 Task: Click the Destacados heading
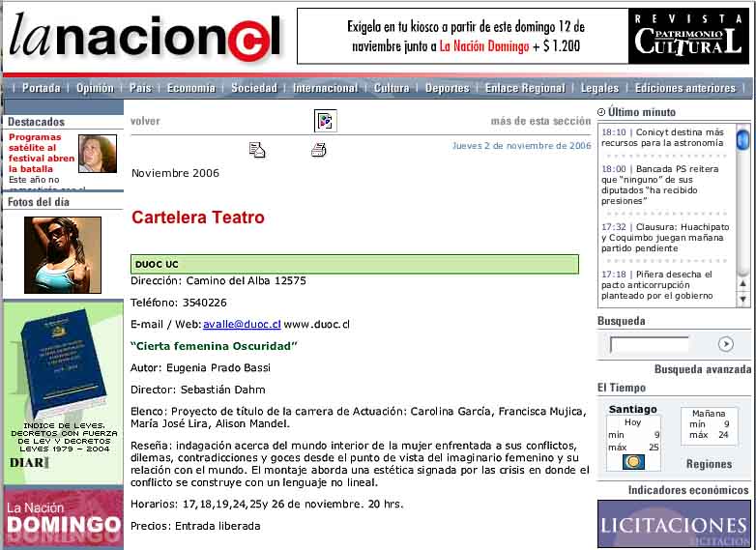tap(36, 122)
